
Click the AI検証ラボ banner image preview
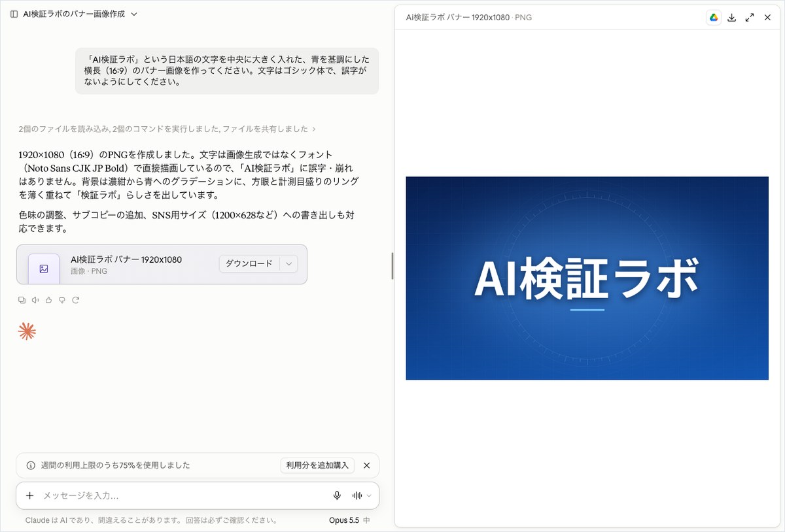pos(587,278)
